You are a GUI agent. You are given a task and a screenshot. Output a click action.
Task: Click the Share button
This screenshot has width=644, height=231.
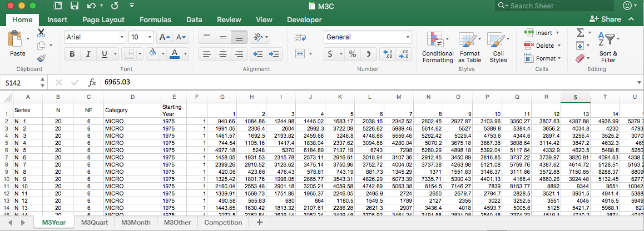(606, 19)
